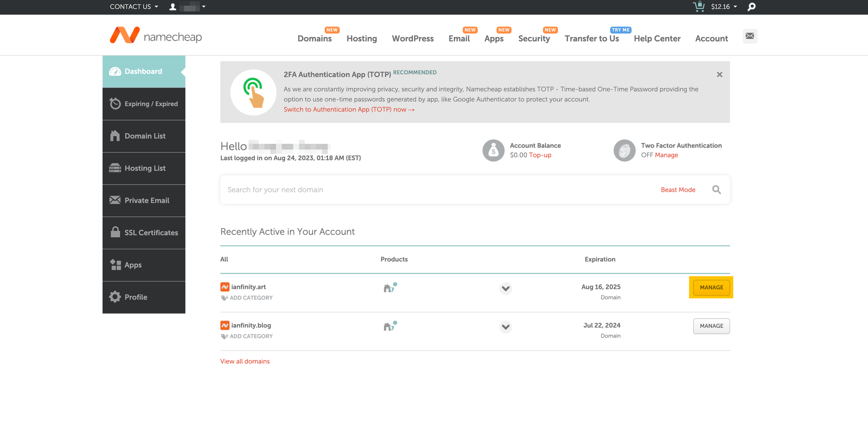Viewport: 868px width, 441px height.
Task: Go to Hosting List in sidebar
Action: click(144, 168)
